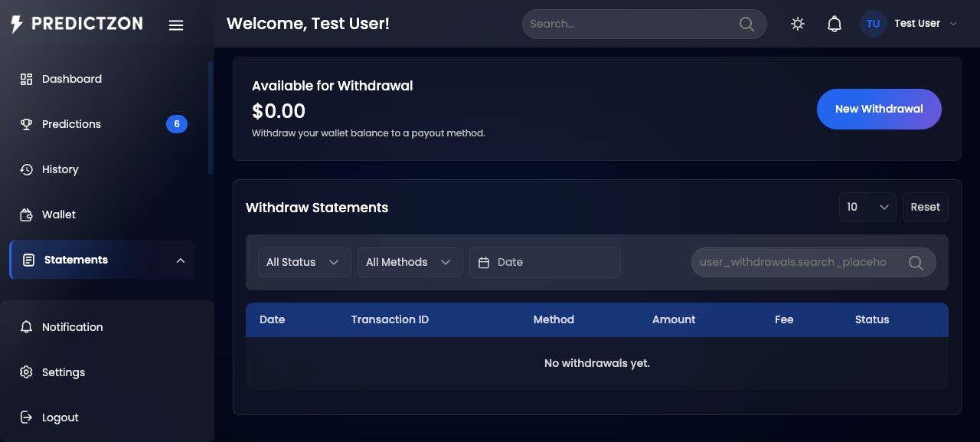Screen dimensions: 980x442
Task: Click the $0.00 balance amount
Action: [279, 111]
